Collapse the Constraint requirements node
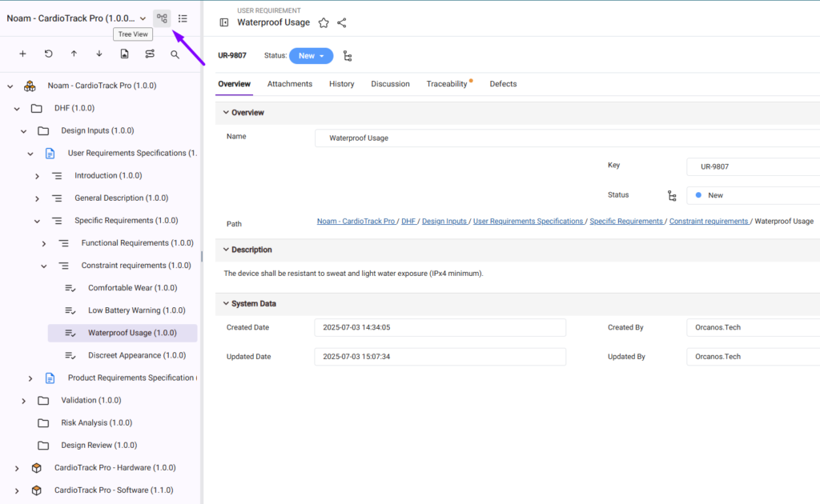820x504 pixels. point(43,266)
